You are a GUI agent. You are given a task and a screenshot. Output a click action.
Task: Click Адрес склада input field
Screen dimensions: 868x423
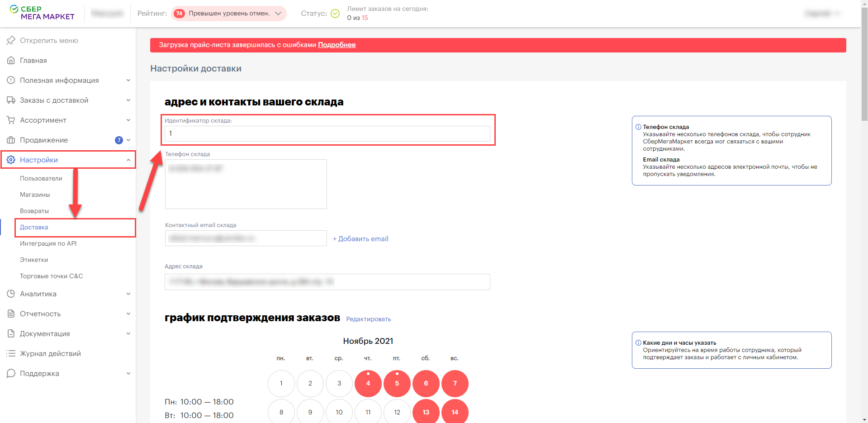pyautogui.click(x=327, y=282)
